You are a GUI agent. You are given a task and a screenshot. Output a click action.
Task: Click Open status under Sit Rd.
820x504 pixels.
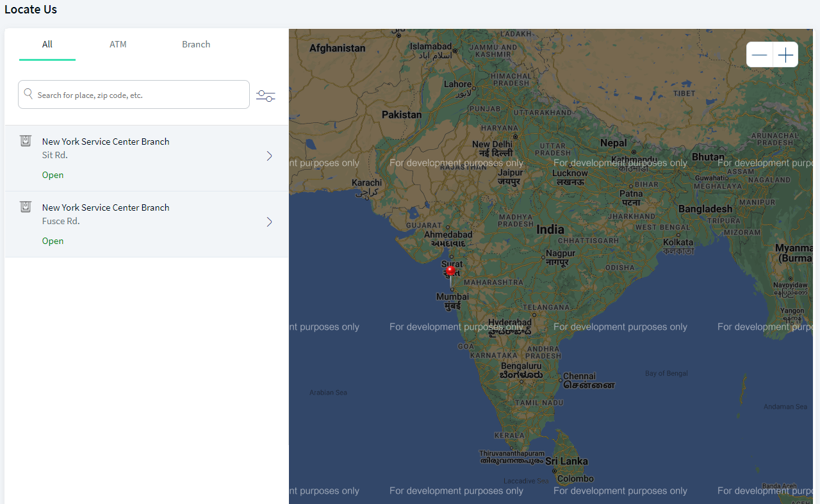53,175
